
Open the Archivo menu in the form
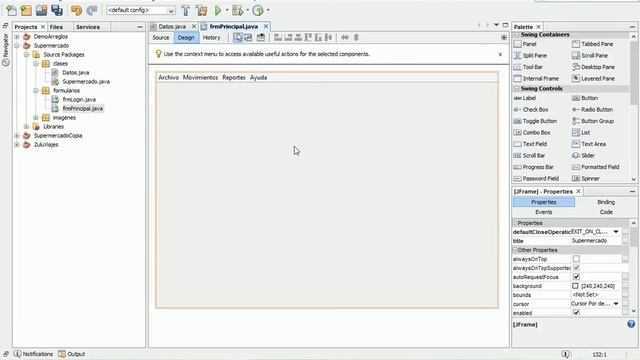[x=169, y=78]
